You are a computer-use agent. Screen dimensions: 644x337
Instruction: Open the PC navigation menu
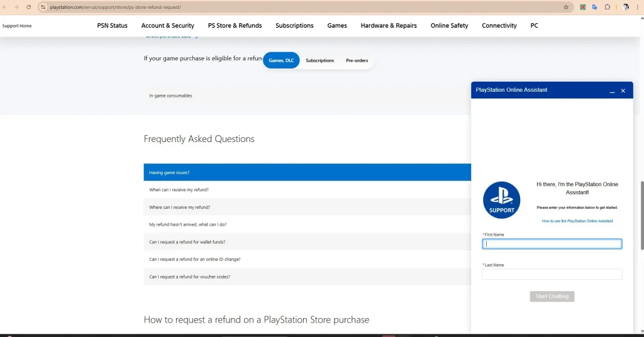[534, 25]
